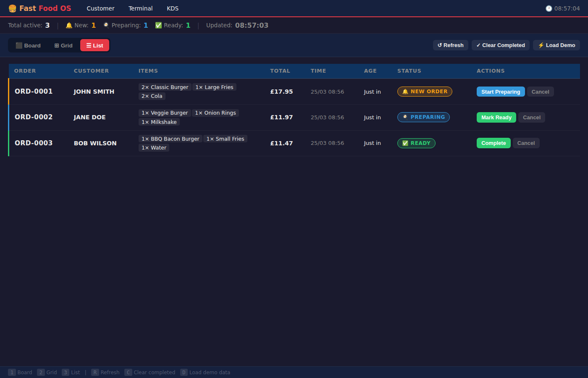The image size is (588, 378).
Task: Click the lightning bolt icon on Load Demo
Action: (x=541, y=45)
